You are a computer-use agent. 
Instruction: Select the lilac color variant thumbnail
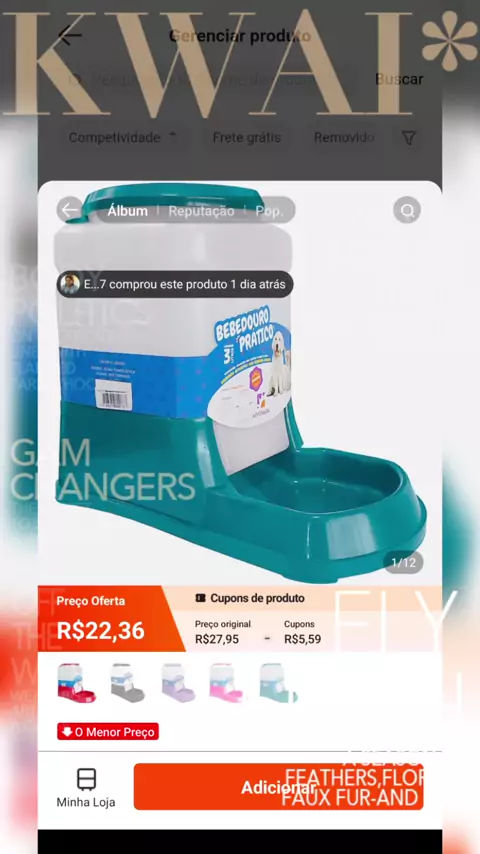coord(178,684)
